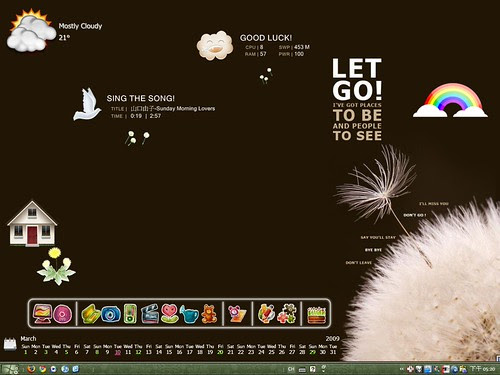Open the monitor computer icon in dock
The height and width of the screenshot is (375, 500).
click(42, 314)
